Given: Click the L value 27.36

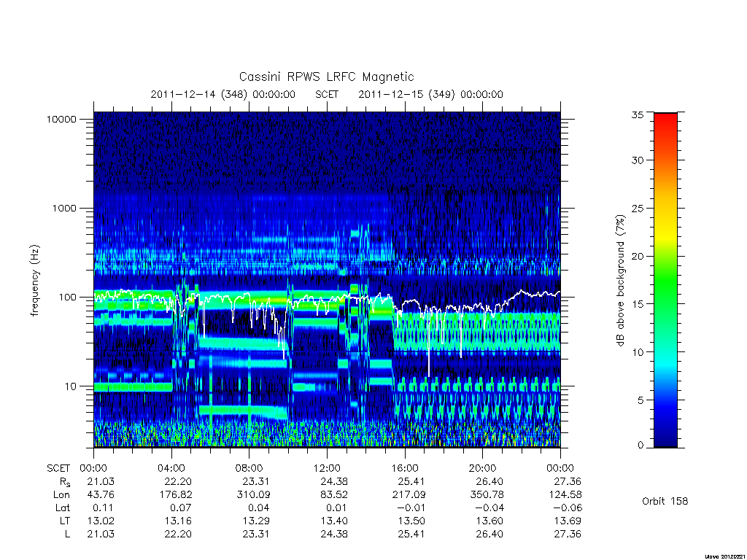Looking at the screenshot, I should 568,534.
